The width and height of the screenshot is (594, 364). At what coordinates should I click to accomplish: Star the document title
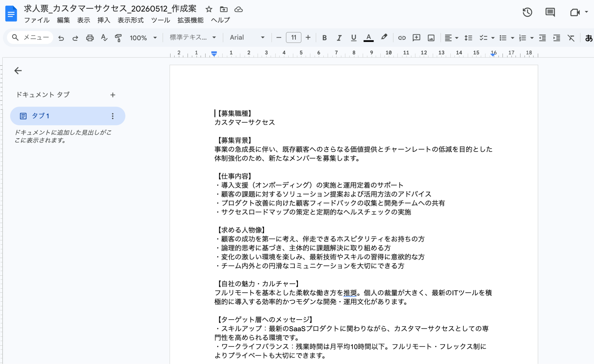[209, 9]
